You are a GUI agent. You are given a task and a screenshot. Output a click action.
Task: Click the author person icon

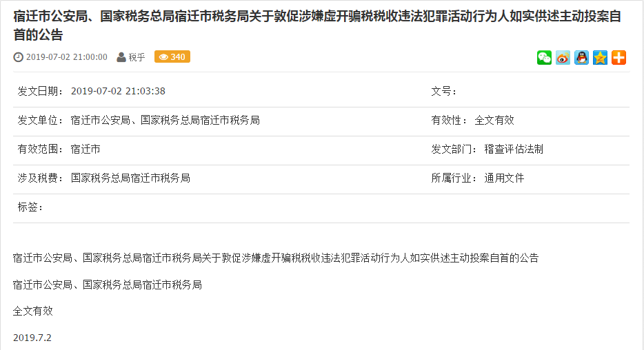pyautogui.click(x=121, y=57)
